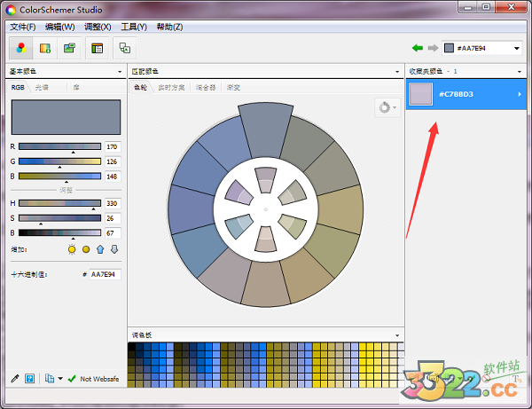Switch to the 混合器 tab

[x=206, y=87]
